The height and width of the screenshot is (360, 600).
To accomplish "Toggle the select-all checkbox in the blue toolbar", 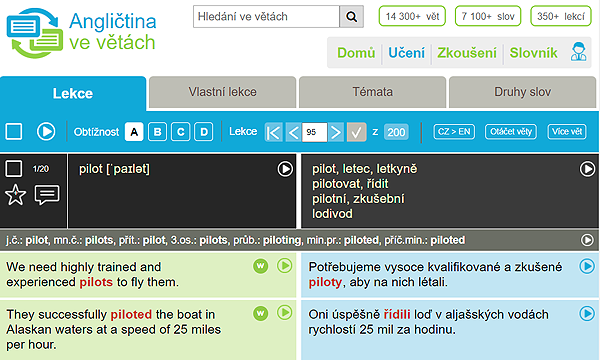I will click(x=14, y=132).
